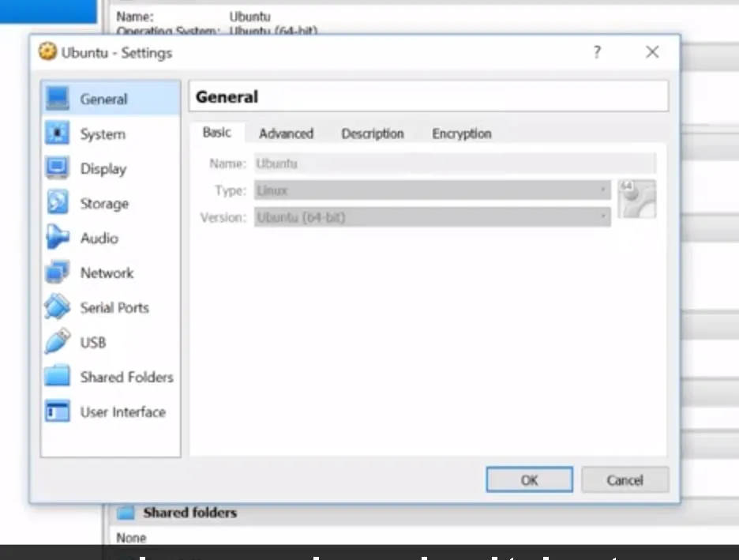Viewport: 739px width, 560px height.
Task: Click the General heading text
Action: click(227, 96)
